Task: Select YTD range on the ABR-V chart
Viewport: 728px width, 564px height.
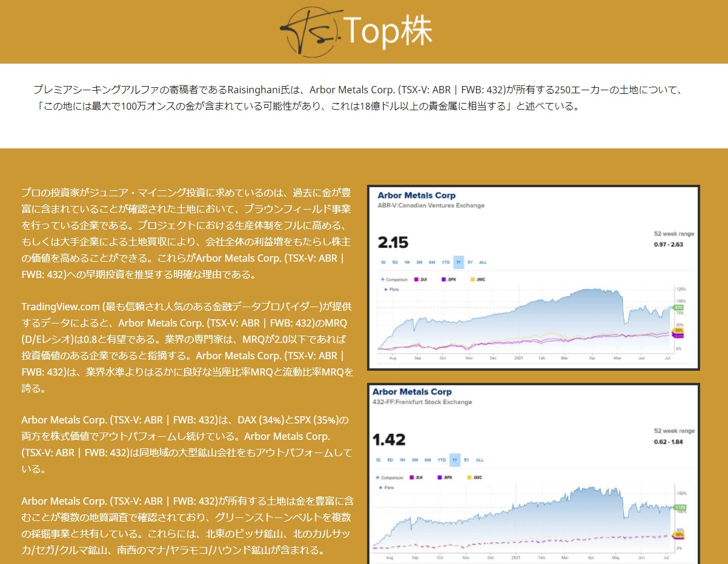Action: pyautogui.click(x=446, y=262)
